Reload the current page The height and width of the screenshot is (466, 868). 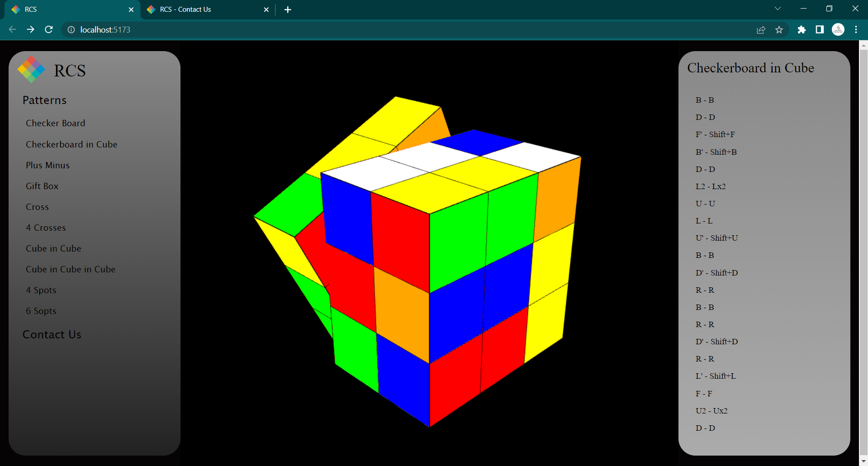[x=48, y=29]
